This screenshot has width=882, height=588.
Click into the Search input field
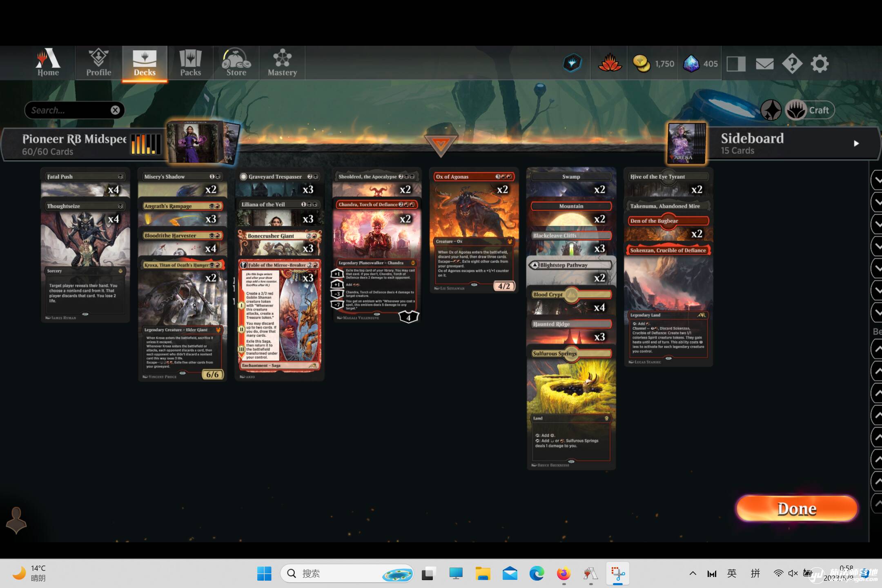[67, 110]
